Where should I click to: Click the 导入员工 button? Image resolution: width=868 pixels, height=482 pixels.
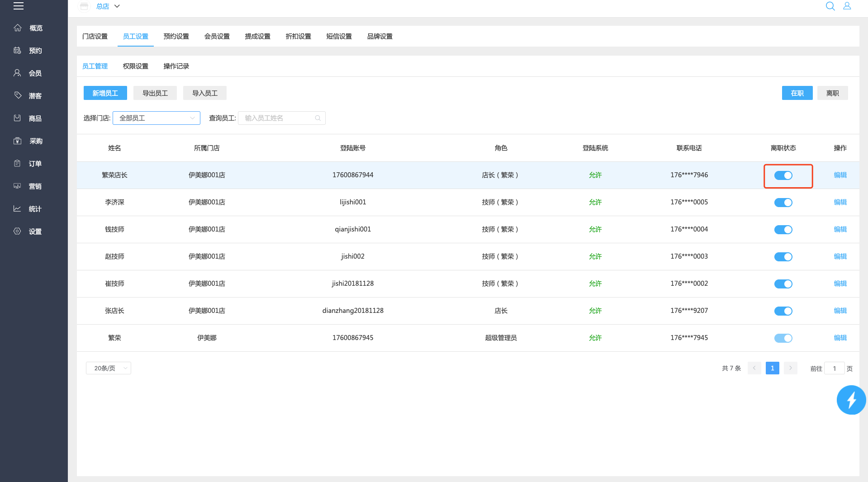tap(205, 93)
